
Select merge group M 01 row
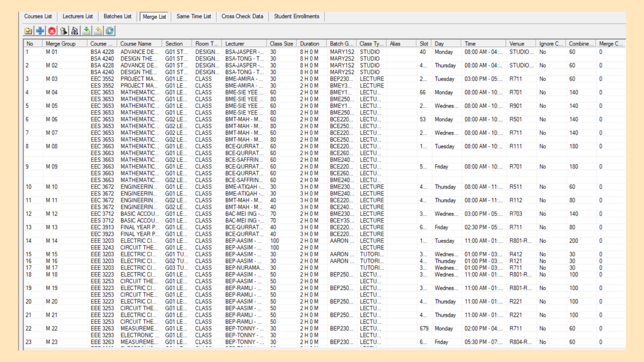(x=324, y=52)
